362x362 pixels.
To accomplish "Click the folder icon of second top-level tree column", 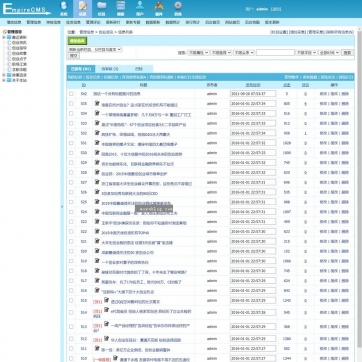I will pos(9,75).
